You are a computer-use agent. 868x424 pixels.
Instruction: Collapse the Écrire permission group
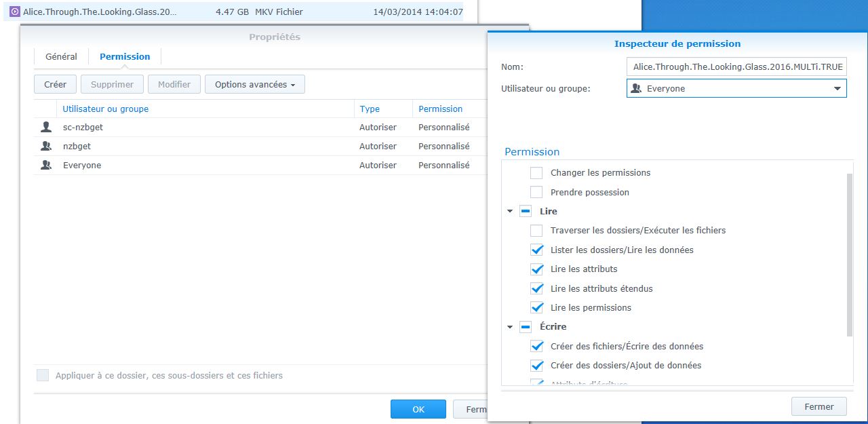(510, 326)
